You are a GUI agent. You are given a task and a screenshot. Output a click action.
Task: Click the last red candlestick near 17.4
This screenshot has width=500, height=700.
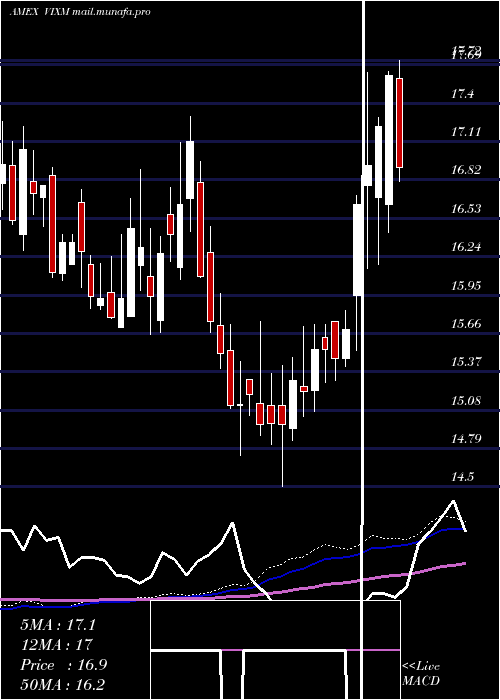coord(400,123)
